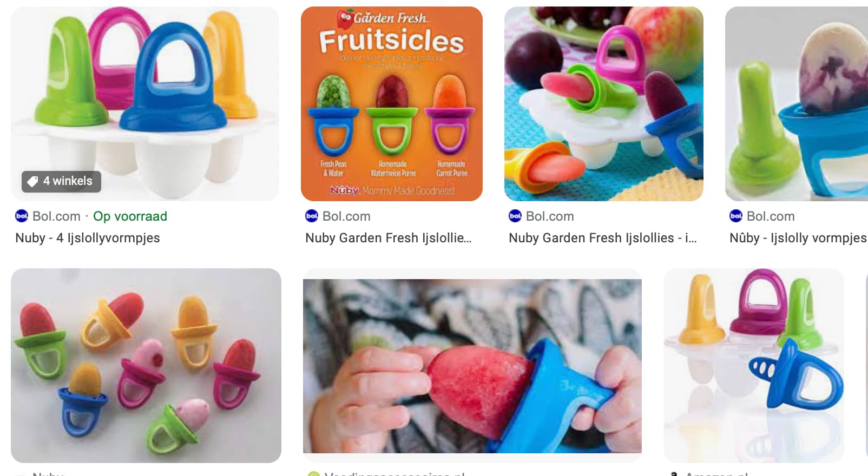This screenshot has width=868, height=476.
Task: Click Bol.com favicon under third product image
Action: (515, 216)
